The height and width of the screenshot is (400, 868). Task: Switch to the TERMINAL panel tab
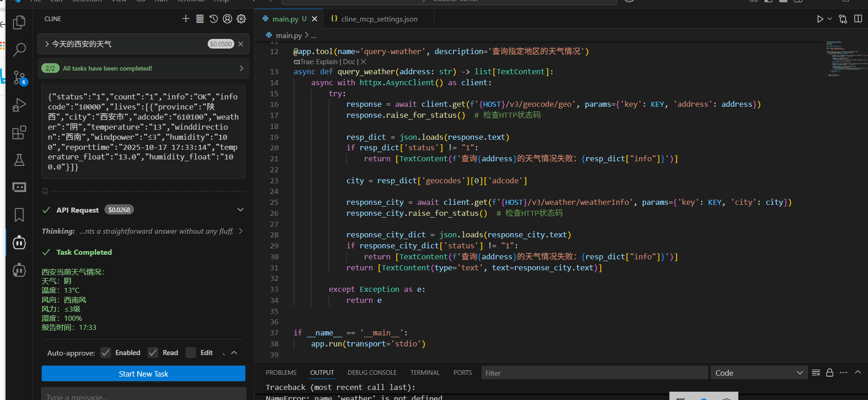(x=425, y=373)
